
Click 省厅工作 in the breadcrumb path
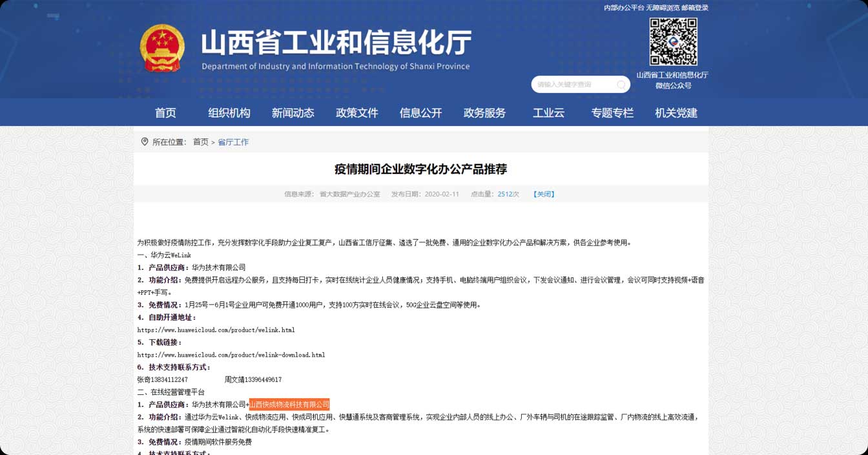(233, 142)
